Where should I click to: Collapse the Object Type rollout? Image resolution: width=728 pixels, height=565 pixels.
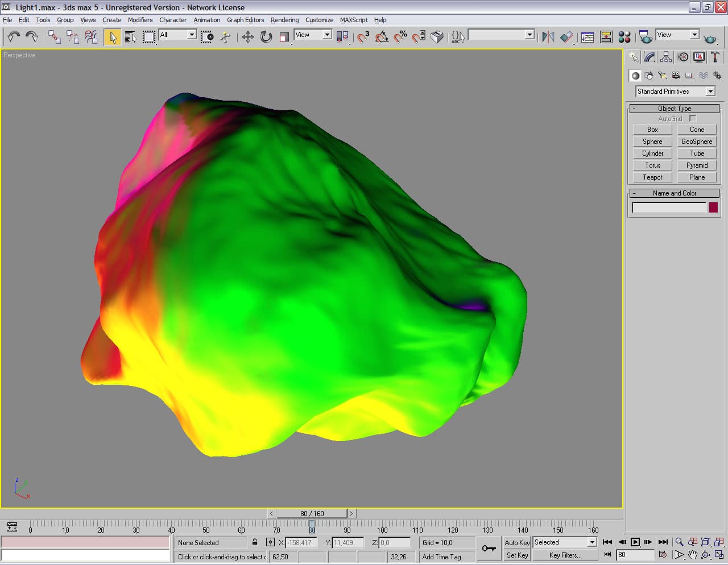tap(675, 108)
